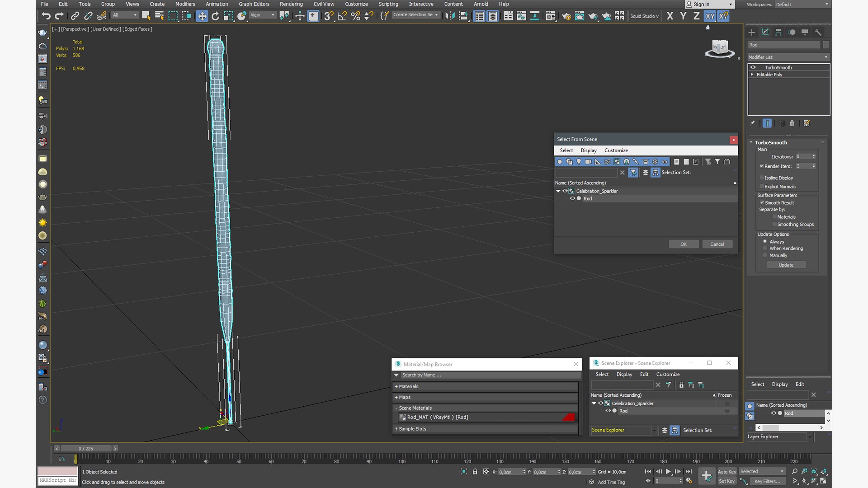
Task: Toggle selection lock padlock in status bar
Action: click(x=475, y=472)
